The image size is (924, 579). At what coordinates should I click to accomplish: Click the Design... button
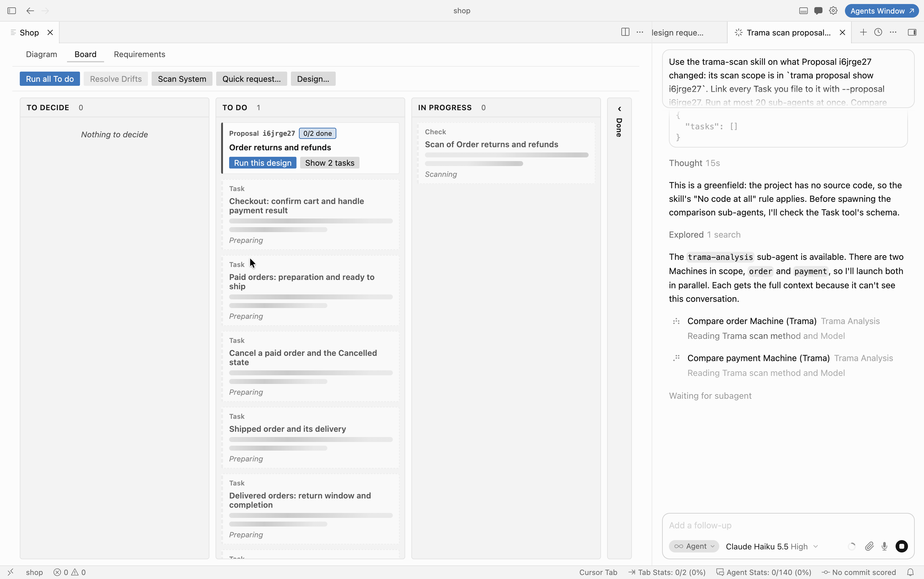pos(313,79)
